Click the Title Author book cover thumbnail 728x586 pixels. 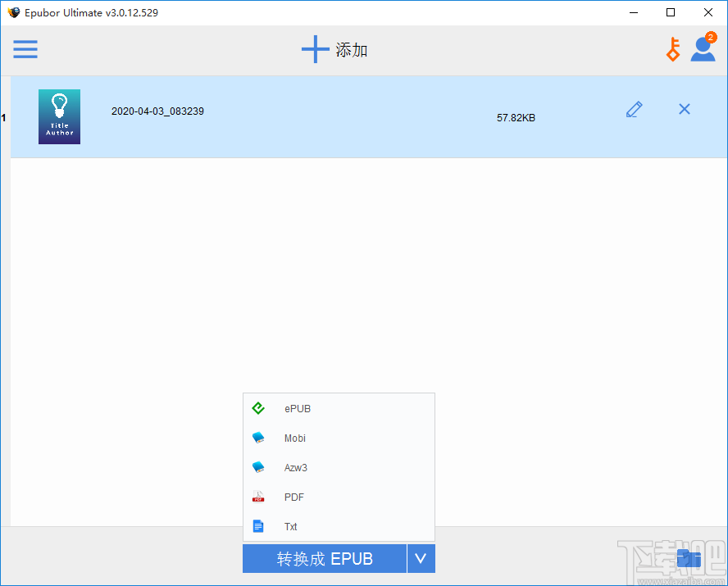58,116
